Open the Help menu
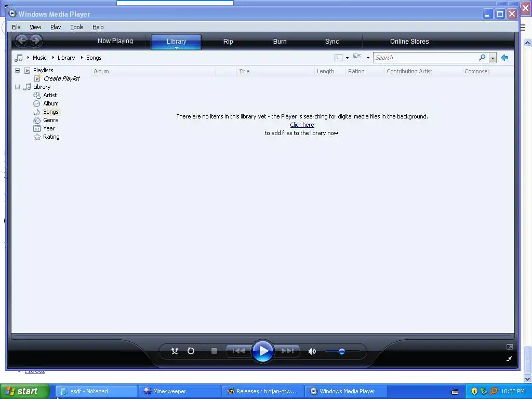Screen dimensions: 532x399 [x=98, y=27]
